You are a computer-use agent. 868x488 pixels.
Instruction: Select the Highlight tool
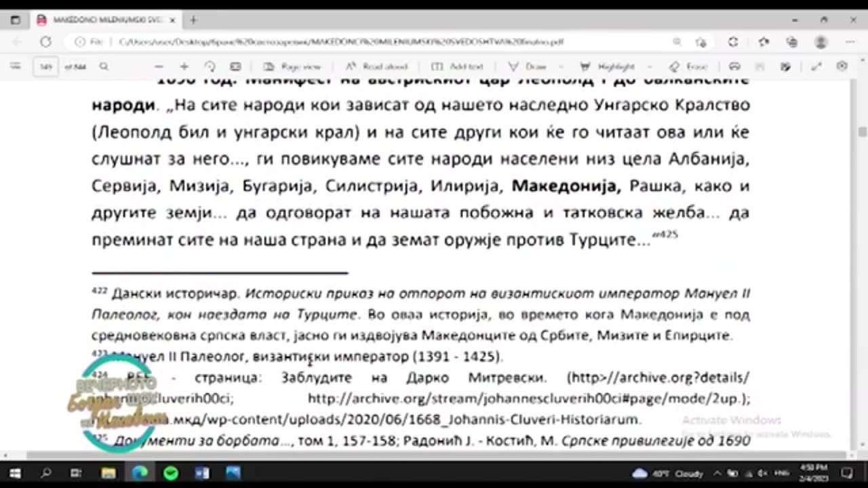click(x=608, y=66)
